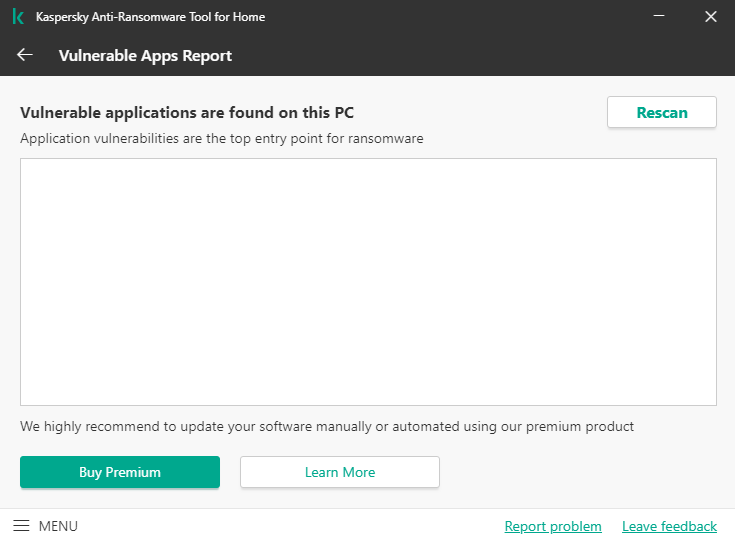Click the MENU text label
This screenshot has height=540, width=735.
tap(58, 526)
